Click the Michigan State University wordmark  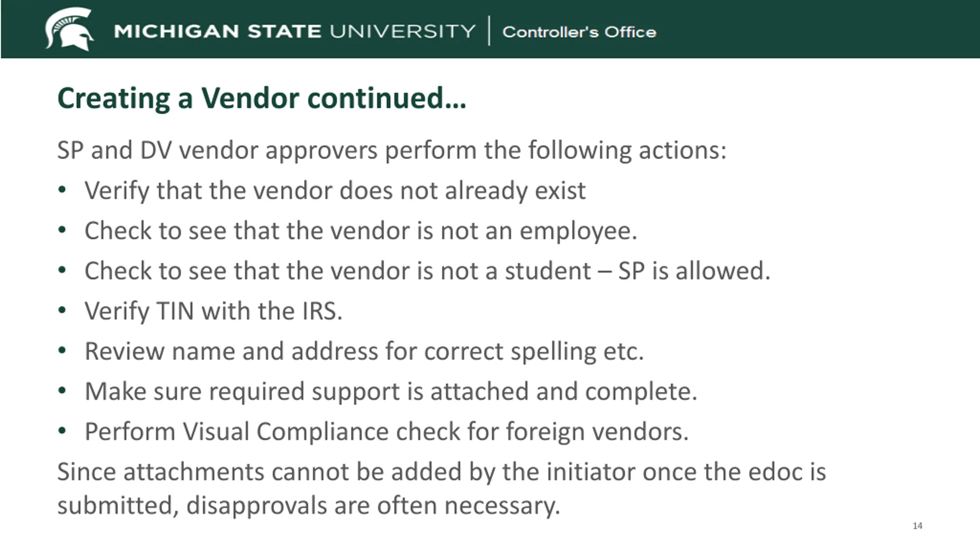(294, 31)
